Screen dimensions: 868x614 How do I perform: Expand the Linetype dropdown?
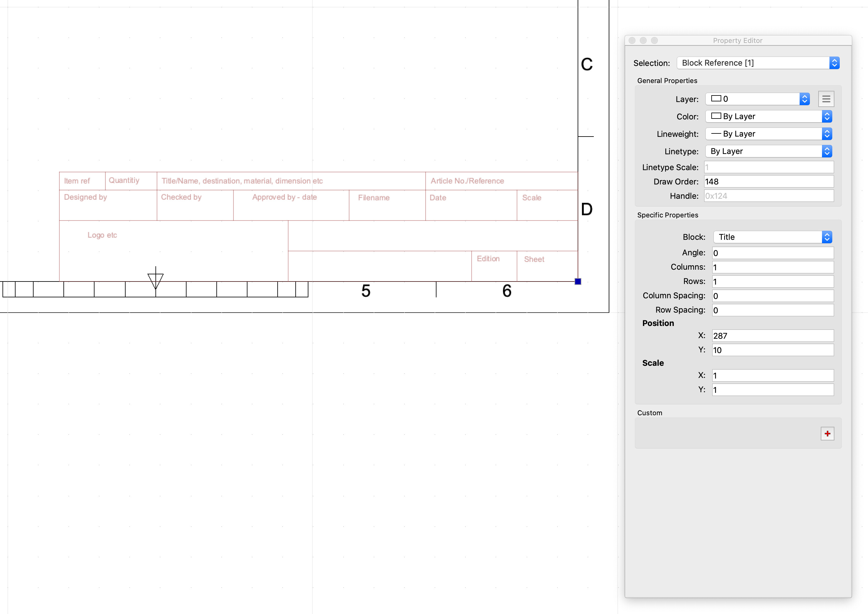click(769, 151)
